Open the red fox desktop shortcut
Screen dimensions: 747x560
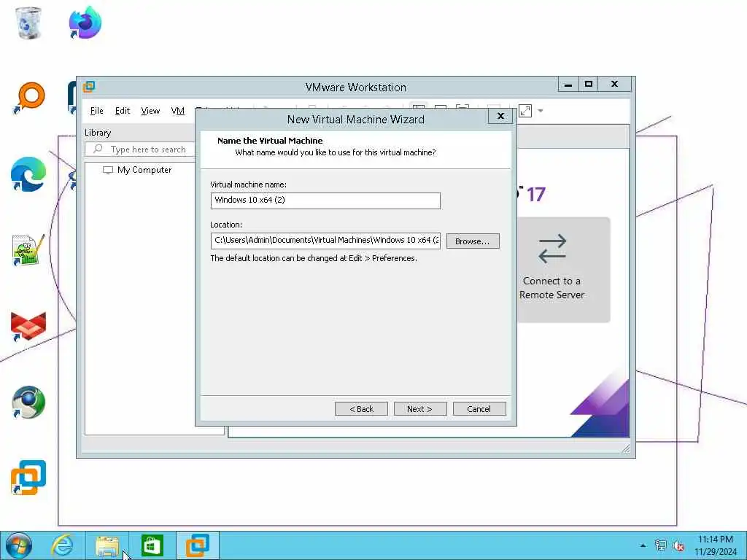28,326
